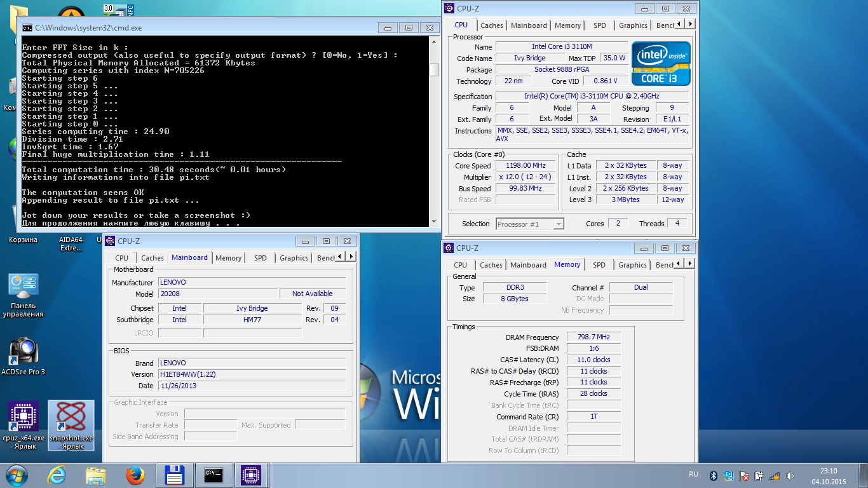Open CPU tab in Mainboard-tab CPU-Z window

coord(121,258)
